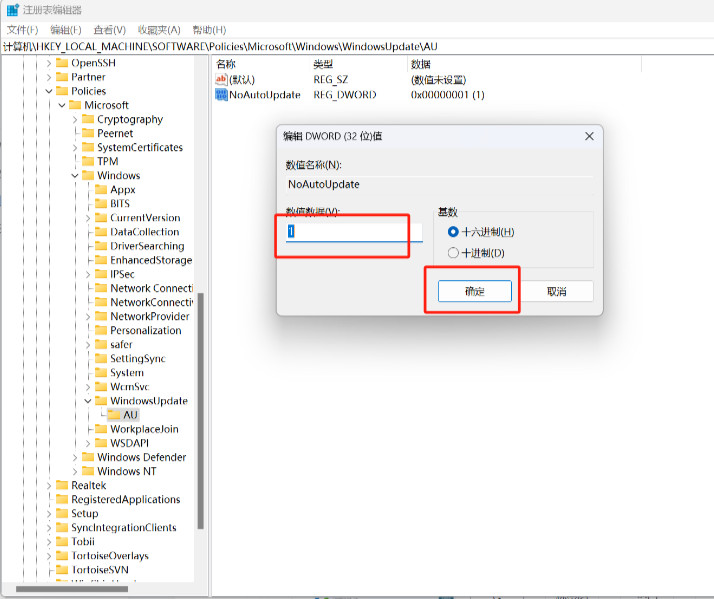Open the 收藏夹(A) menu
The height and width of the screenshot is (599, 714).
pyautogui.click(x=159, y=30)
